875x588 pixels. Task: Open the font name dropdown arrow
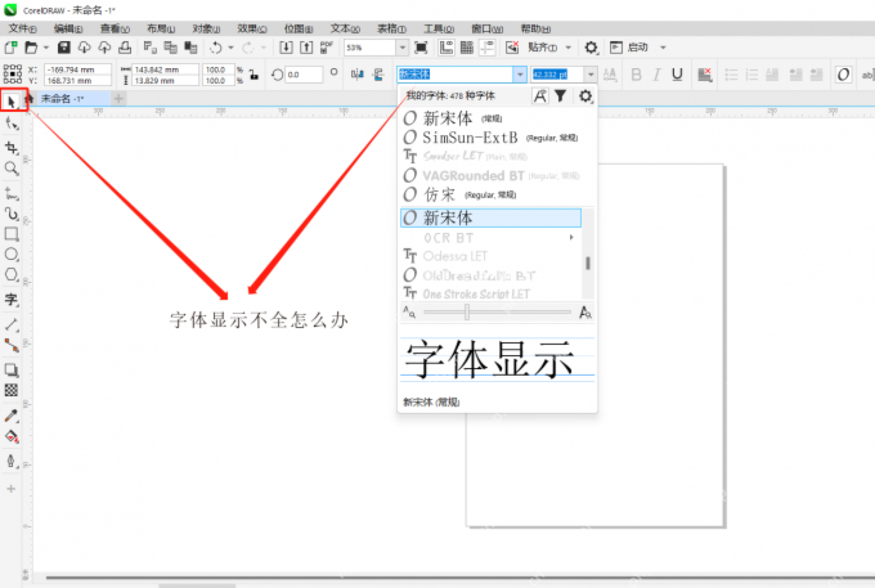pos(520,75)
